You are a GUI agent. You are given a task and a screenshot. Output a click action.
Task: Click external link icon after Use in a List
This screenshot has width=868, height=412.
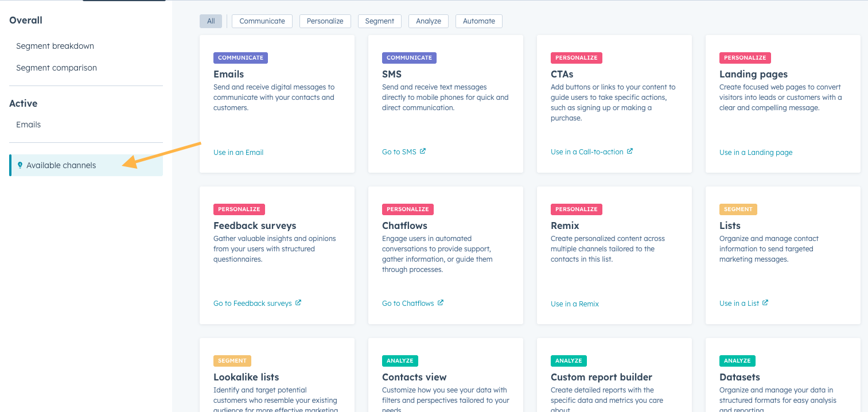point(765,303)
